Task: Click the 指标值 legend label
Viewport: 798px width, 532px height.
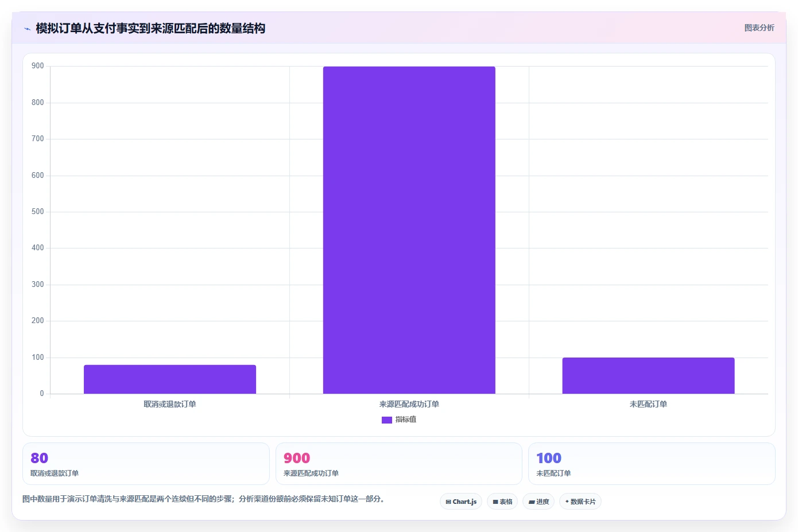Action: tap(406, 420)
